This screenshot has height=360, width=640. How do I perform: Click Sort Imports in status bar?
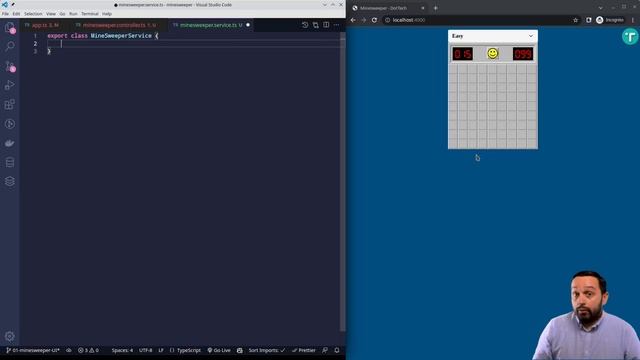(267, 350)
